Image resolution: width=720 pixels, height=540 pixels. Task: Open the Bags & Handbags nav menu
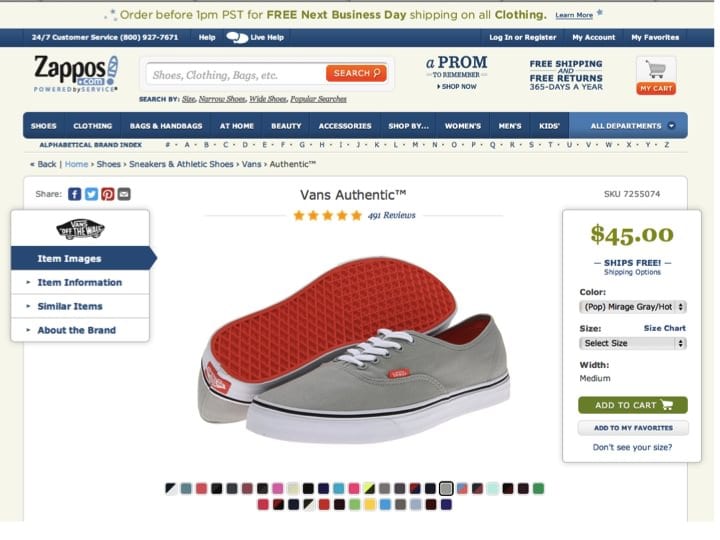pyautogui.click(x=166, y=126)
